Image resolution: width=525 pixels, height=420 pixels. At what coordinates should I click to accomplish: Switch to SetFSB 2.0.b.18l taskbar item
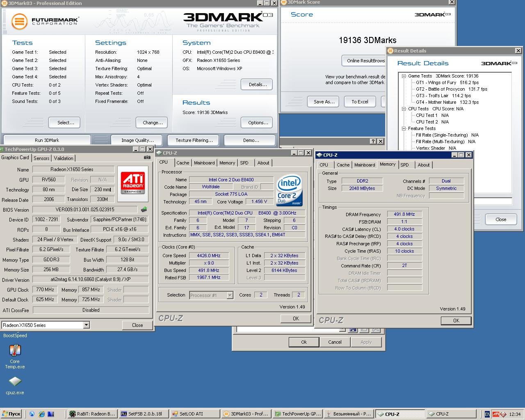tap(144, 414)
